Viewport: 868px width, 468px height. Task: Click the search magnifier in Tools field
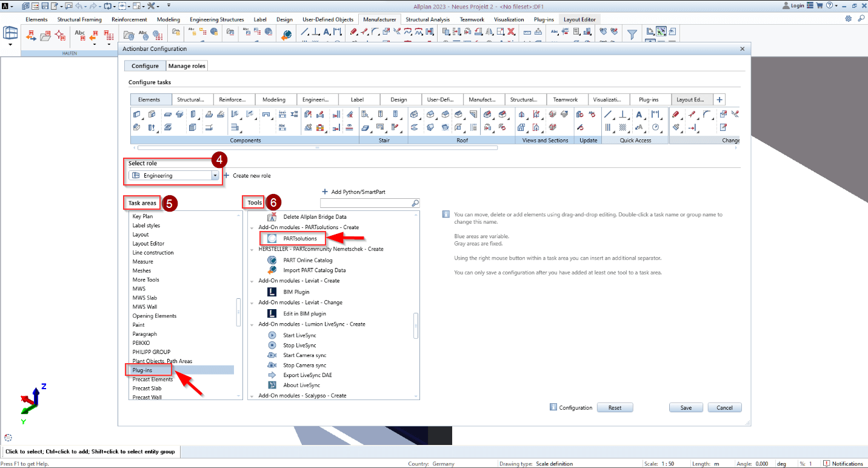(x=415, y=203)
